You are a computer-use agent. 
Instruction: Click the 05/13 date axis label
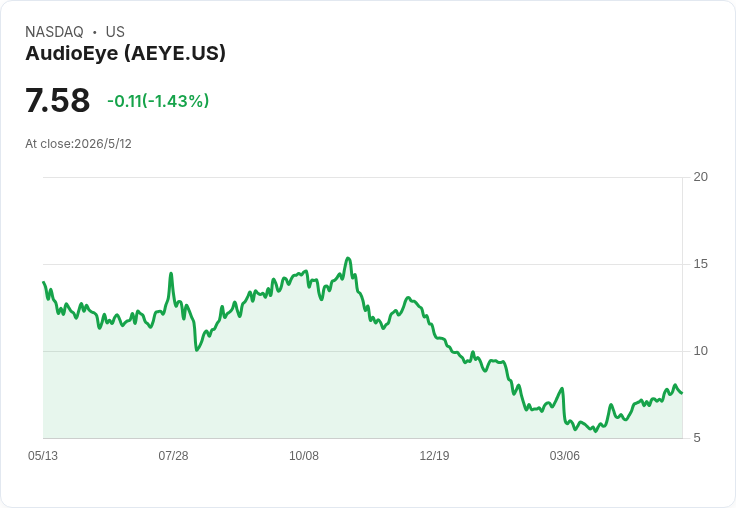coord(43,455)
